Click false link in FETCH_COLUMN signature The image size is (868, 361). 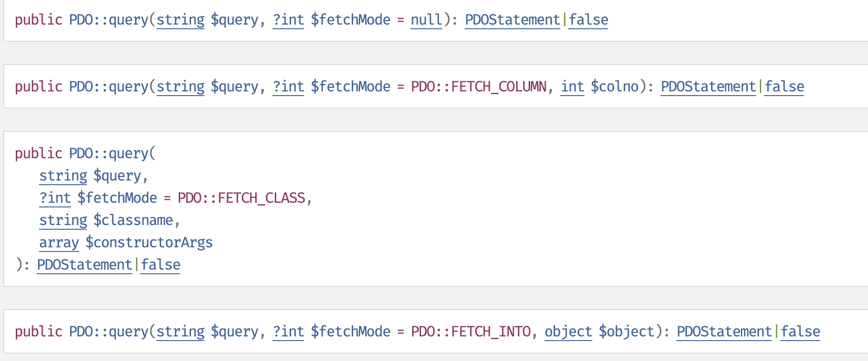click(784, 87)
